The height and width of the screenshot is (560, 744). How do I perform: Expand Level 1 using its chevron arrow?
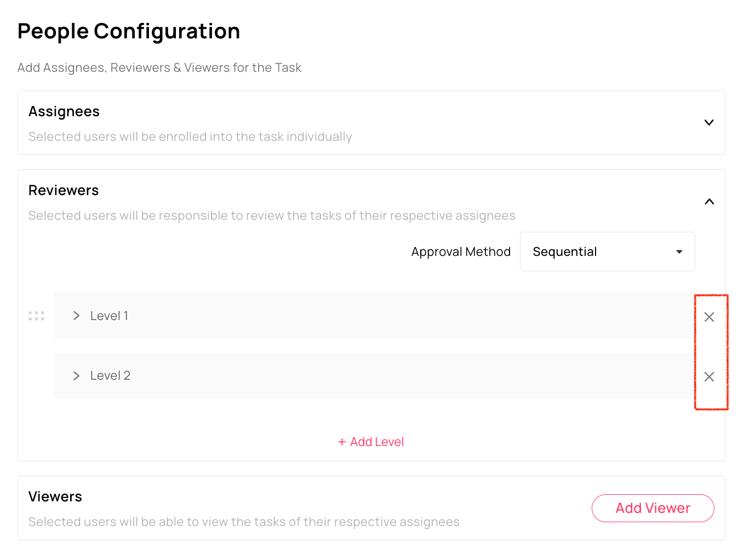click(x=76, y=316)
